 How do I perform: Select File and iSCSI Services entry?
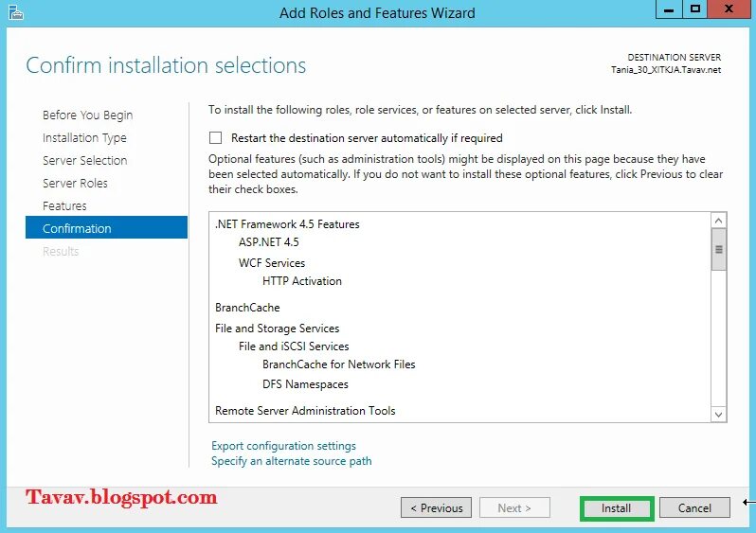[x=294, y=346]
